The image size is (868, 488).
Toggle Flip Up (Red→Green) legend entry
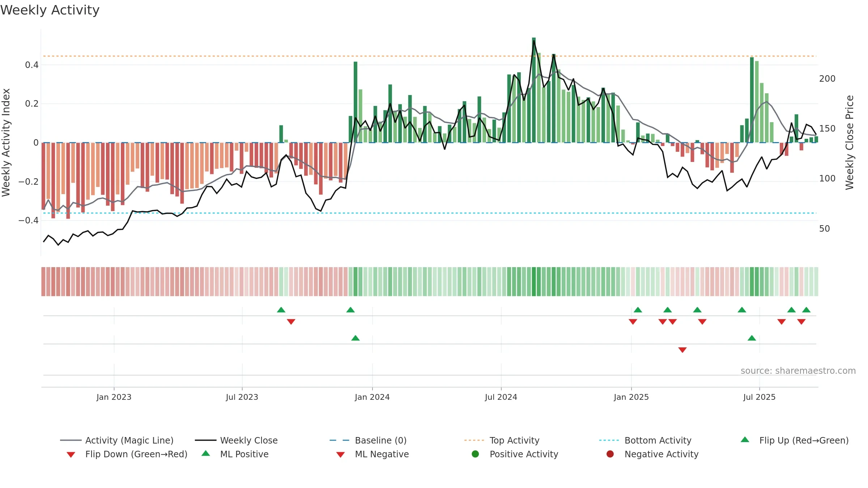(795, 440)
